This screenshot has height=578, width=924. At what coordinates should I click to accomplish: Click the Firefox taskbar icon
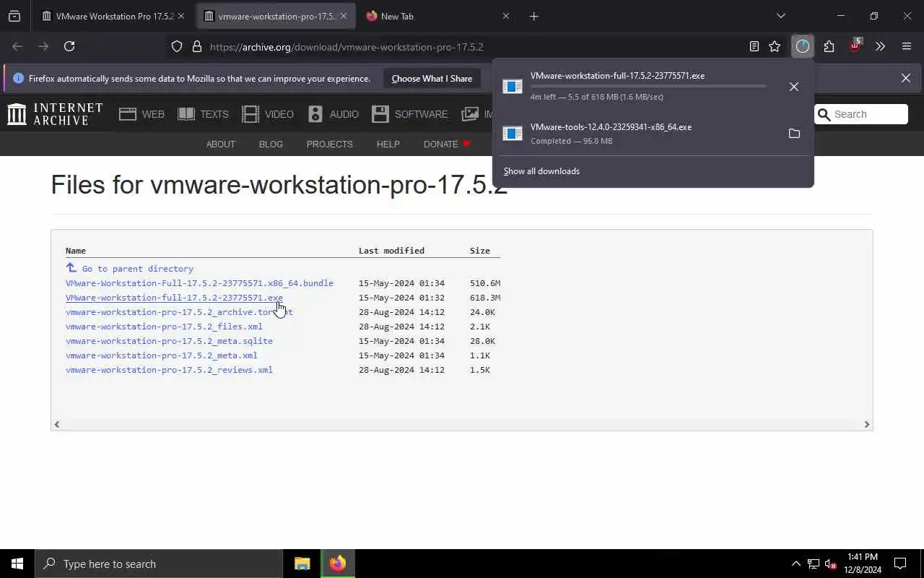pos(338,564)
